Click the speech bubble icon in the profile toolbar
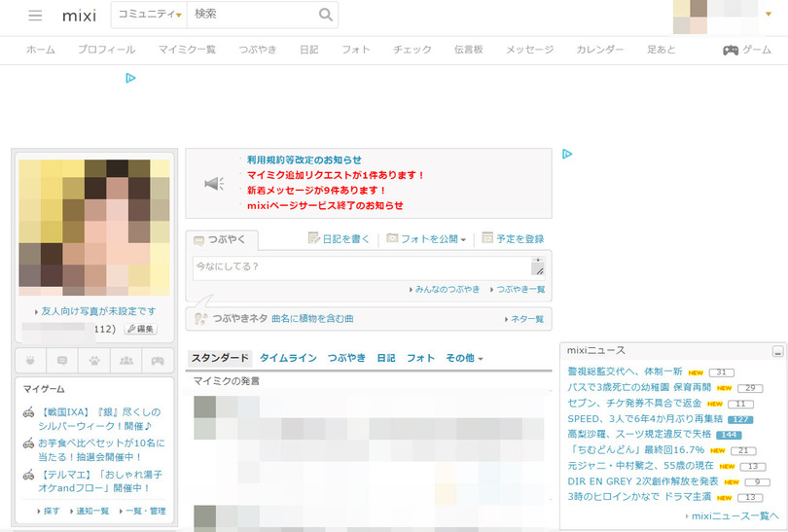788x532 pixels. [x=62, y=360]
